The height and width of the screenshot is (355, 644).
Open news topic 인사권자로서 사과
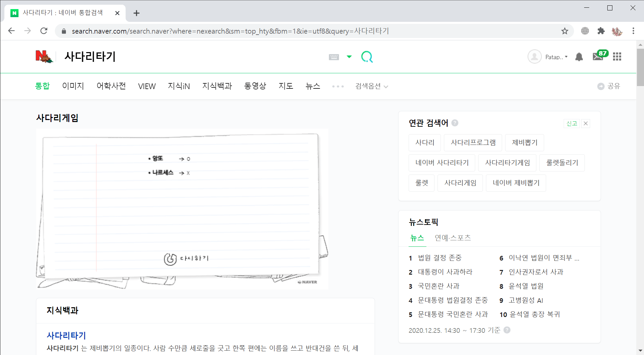(x=536, y=272)
